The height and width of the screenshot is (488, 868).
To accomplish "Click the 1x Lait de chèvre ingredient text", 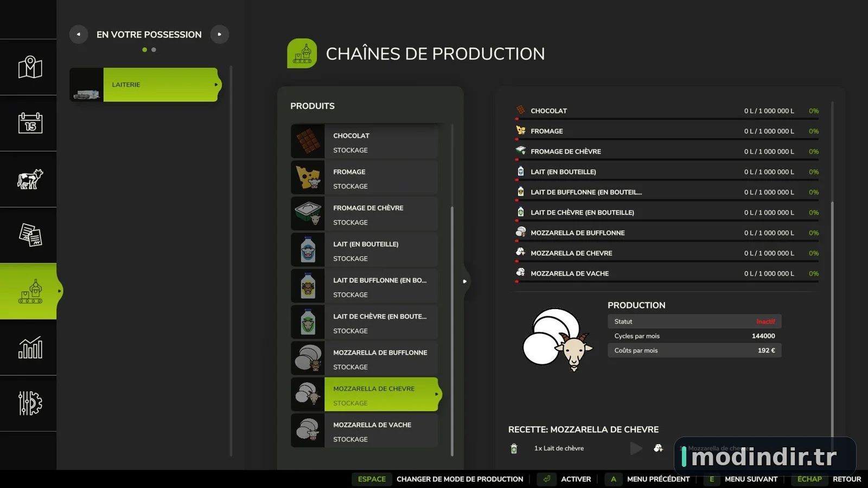I will tap(559, 448).
